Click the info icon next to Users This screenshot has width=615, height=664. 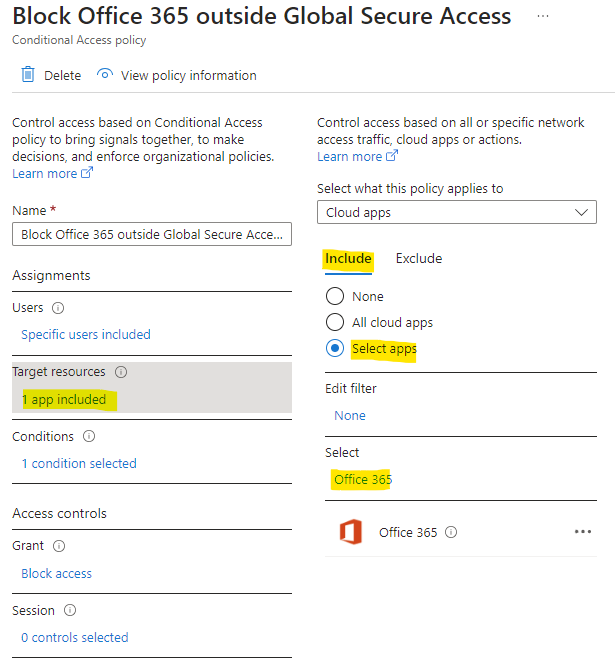point(58,308)
